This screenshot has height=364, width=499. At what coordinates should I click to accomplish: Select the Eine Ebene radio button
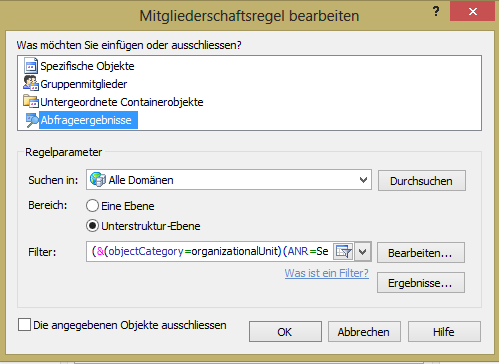pyautogui.click(x=92, y=206)
